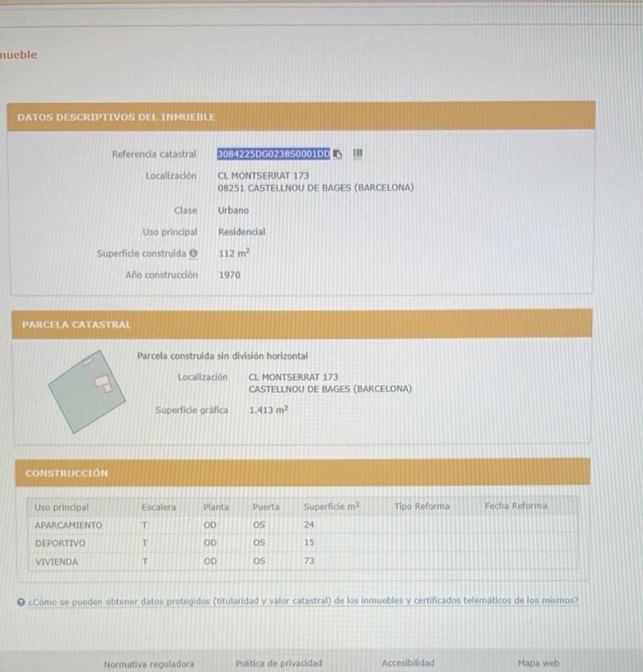Click the Fecha Reforma column header
The width and height of the screenshot is (643, 672).
coord(516,507)
